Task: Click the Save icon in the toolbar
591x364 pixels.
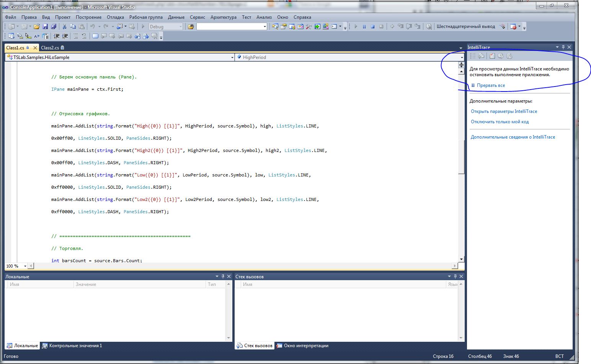Action: tap(45, 26)
